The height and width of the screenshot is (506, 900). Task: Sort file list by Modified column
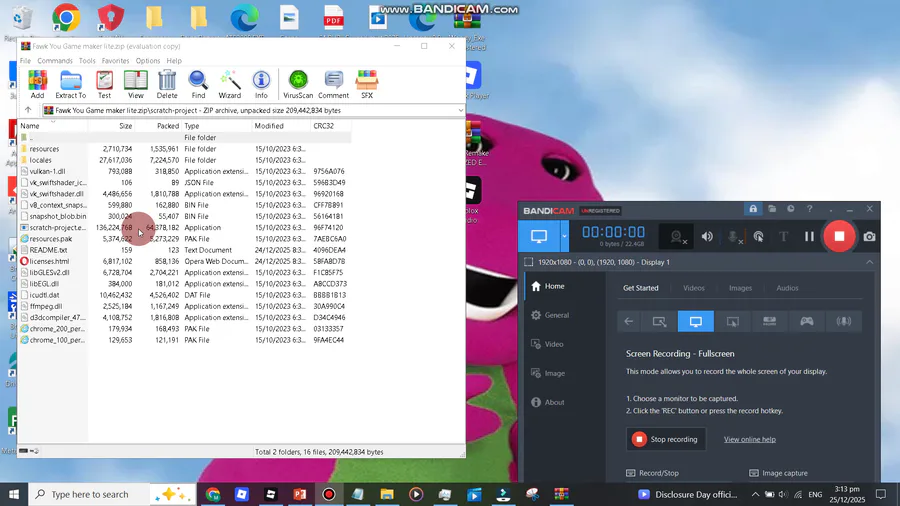[x=281, y=126]
